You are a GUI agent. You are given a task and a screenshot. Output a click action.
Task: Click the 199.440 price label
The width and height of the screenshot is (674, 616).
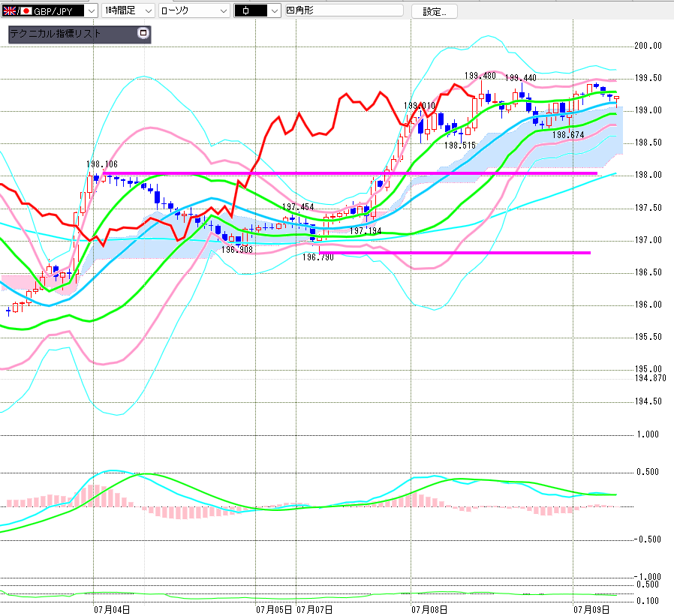[x=521, y=78]
